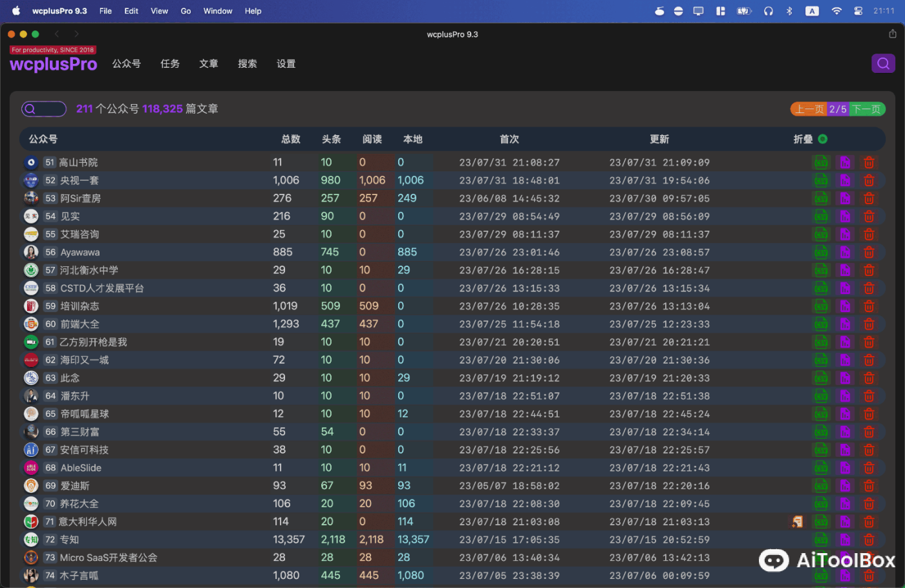Image resolution: width=905 pixels, height=588 pixels.
Task: Open the purple document report for 木子言呱
Action: click(x=845, y=575)
